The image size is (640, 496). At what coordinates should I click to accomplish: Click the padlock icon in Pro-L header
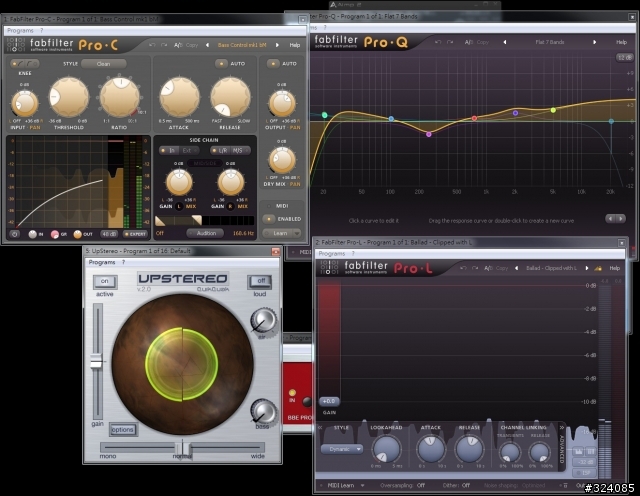[x=598, y=268]
